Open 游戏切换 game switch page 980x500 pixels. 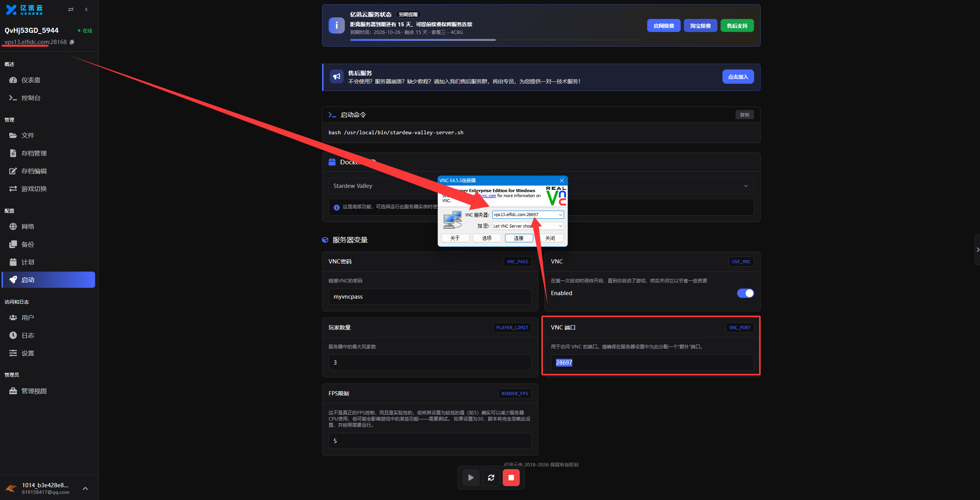point(48,189)
